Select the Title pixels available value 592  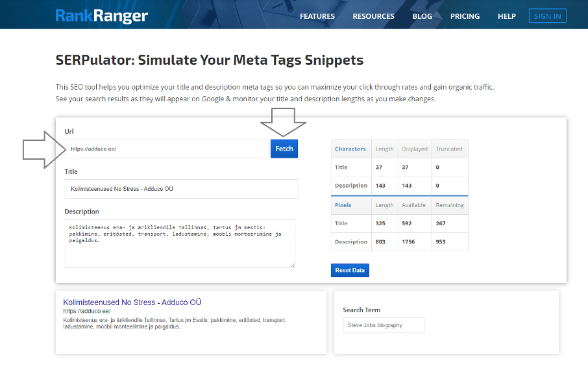click(406, 223)
